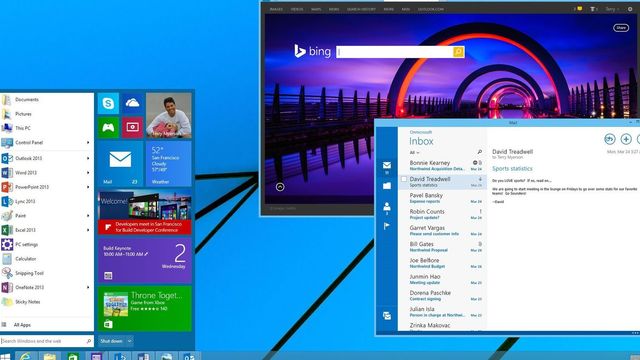Open the Welcome devices picture tile

coord(144,212)
